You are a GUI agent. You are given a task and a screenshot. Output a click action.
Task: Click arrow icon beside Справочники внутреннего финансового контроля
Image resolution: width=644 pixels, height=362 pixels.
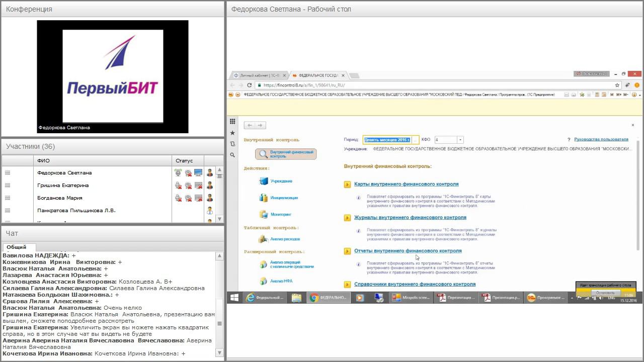click(x=347, y=284)
